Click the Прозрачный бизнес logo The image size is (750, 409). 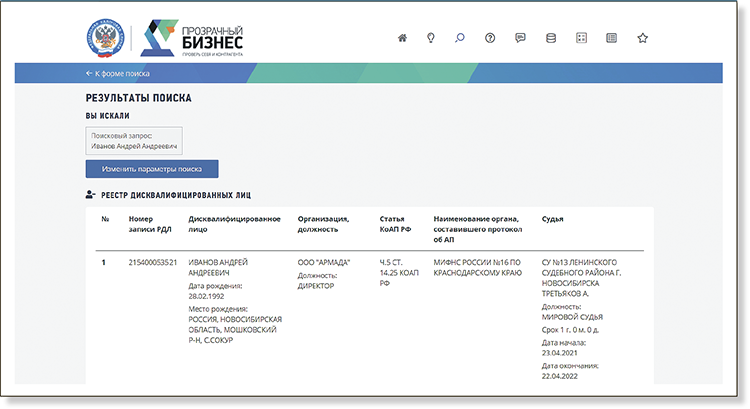(190, 38)
